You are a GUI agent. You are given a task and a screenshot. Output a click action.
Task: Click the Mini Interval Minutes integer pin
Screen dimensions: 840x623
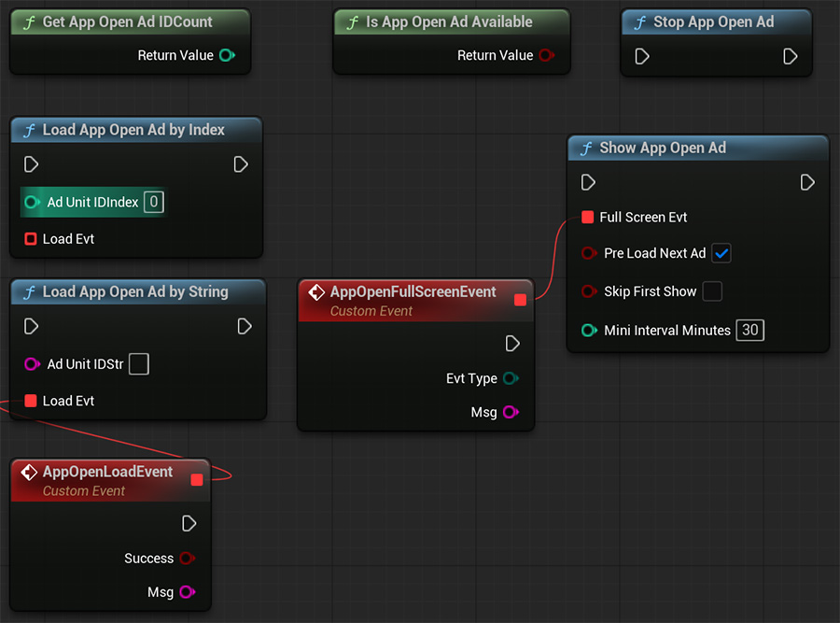pos(589,331)
